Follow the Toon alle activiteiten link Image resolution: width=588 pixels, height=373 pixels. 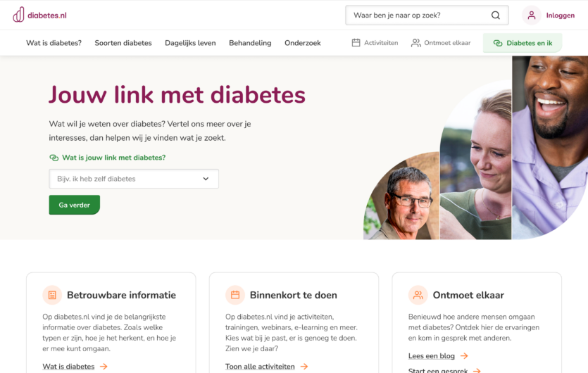260,367
